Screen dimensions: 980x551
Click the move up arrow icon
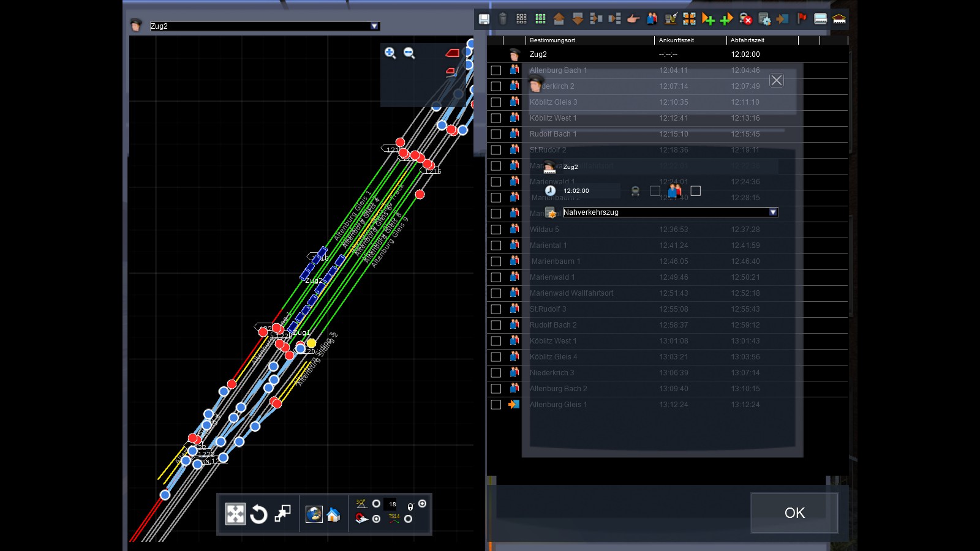click(x=559, y=19)
